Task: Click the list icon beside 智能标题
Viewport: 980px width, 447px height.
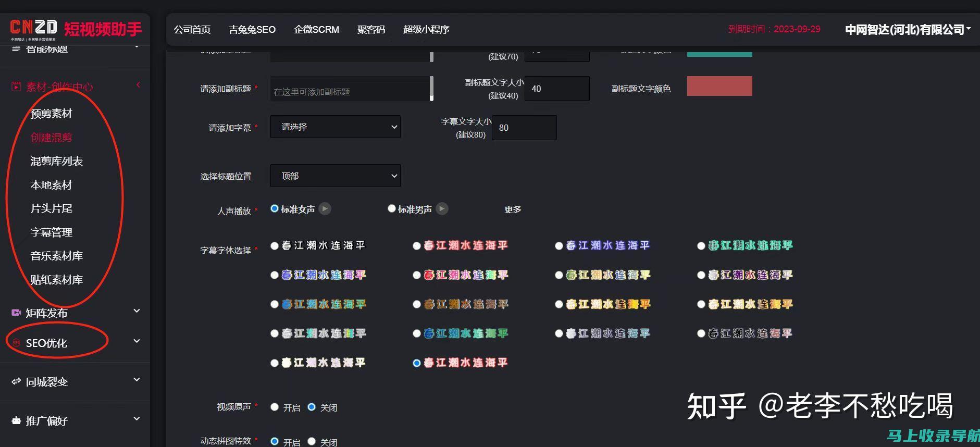Action: pyautogui.click(x=16, y=48)
